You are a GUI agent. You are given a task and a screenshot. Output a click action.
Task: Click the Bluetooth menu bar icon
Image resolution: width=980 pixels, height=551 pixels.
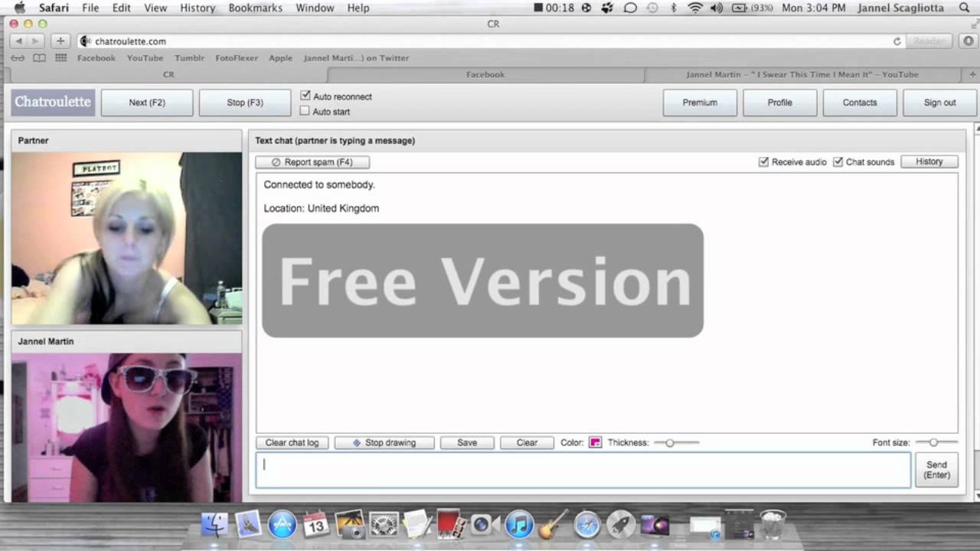674,8
